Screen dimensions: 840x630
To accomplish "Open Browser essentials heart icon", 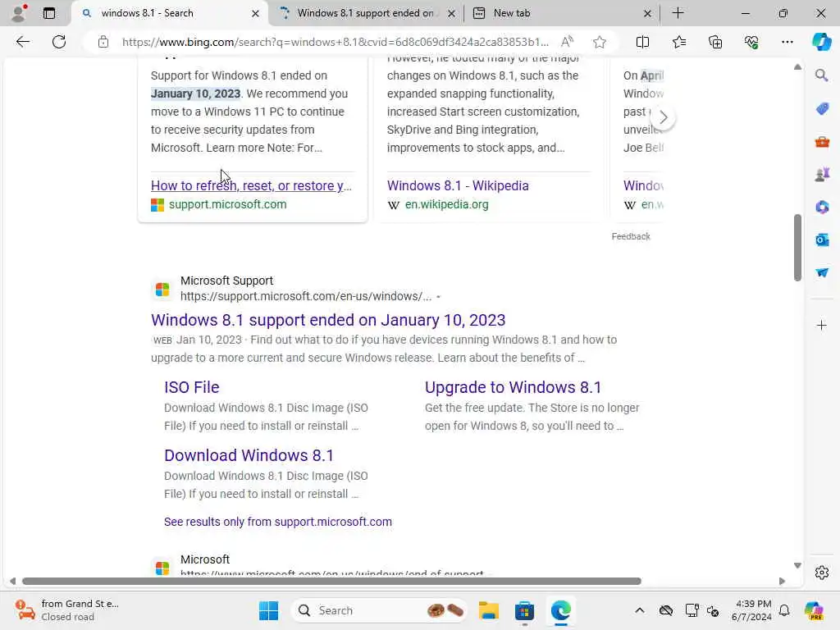I will pos(751,42).
